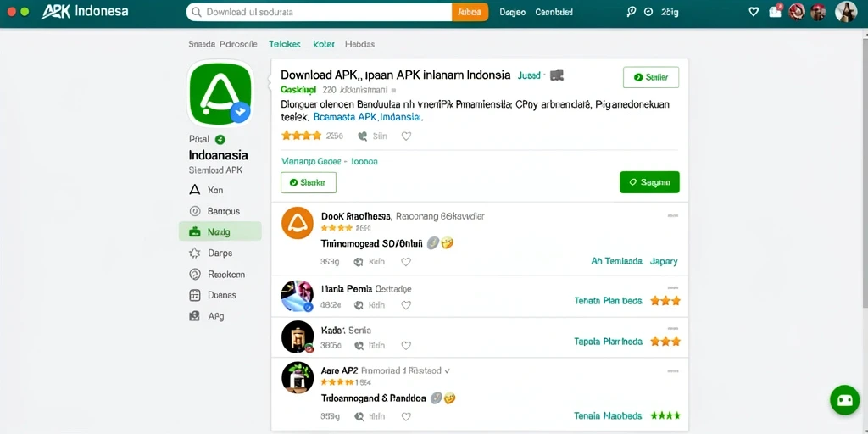Open the Bcemasta APK Indansia link
Image resolution: width=868 pixels, height=434 pixels.
368,117
